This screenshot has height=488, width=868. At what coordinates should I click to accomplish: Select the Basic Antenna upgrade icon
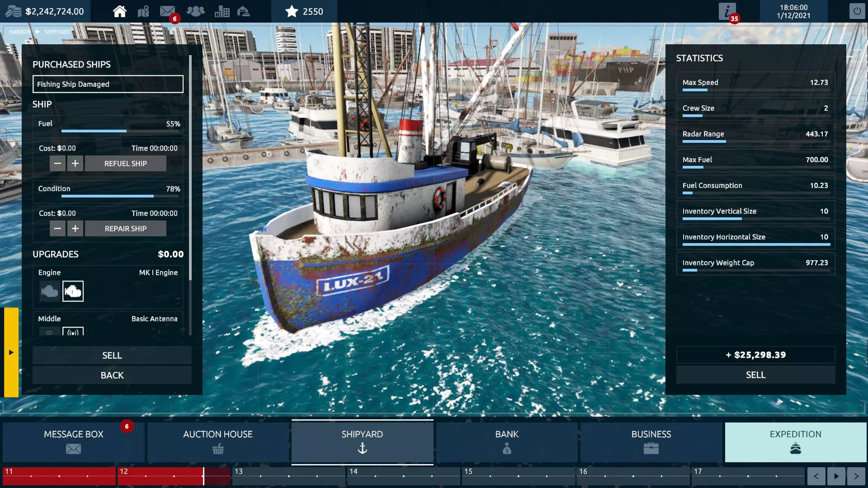pos(73,332)
